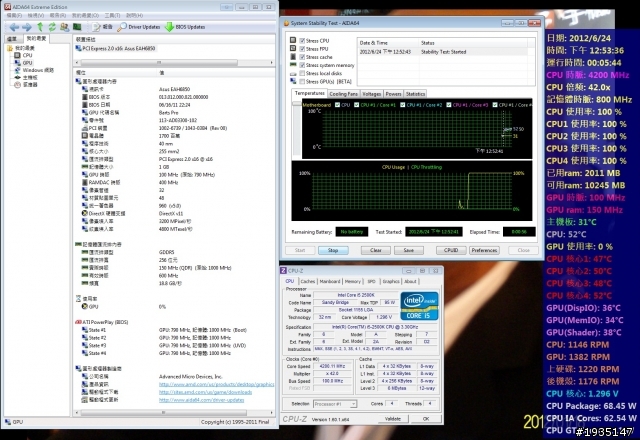The height and width of the screenshot is (440, 640).
Task: Toggle CPU #1 / Core #2 graph checkbox
Action: coord(403,105)
